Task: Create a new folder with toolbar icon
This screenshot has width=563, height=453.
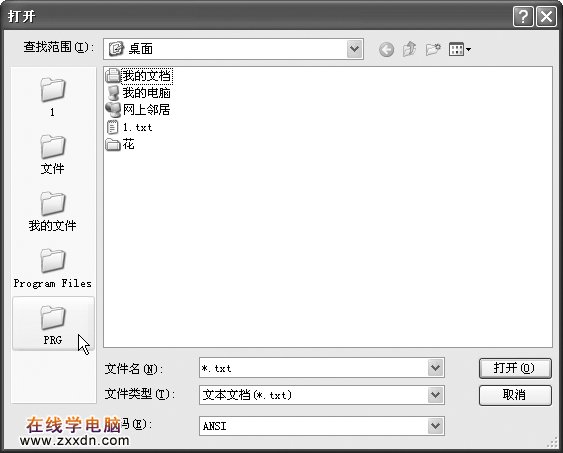Action: pyautogui.click(x=433, y=49)
